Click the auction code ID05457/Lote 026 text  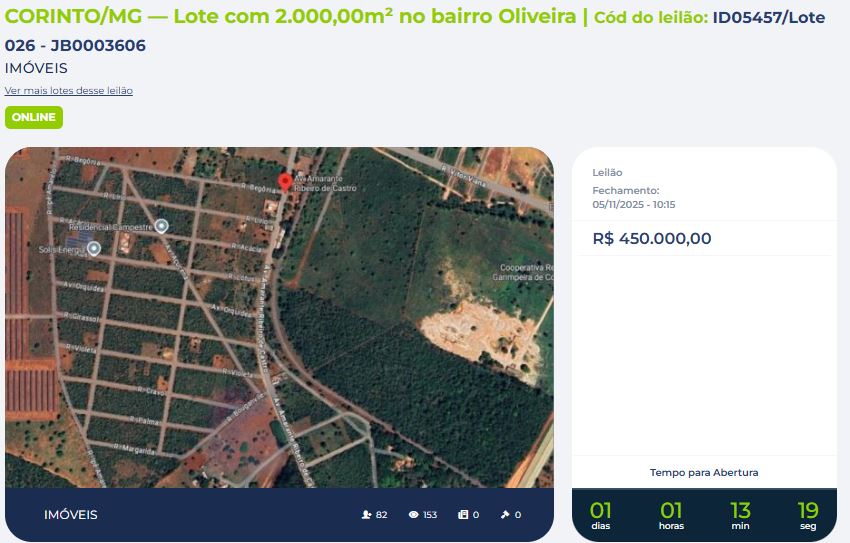415,31
